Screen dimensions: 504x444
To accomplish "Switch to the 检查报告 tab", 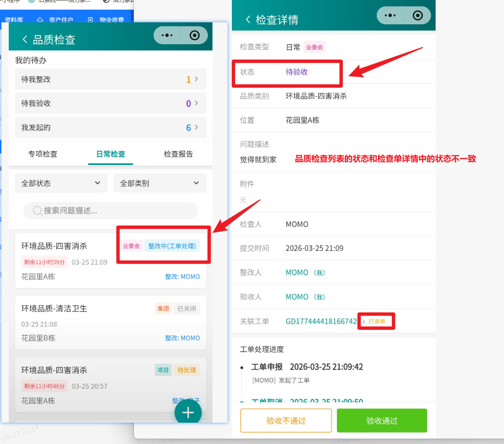I will tap(178, 154).
